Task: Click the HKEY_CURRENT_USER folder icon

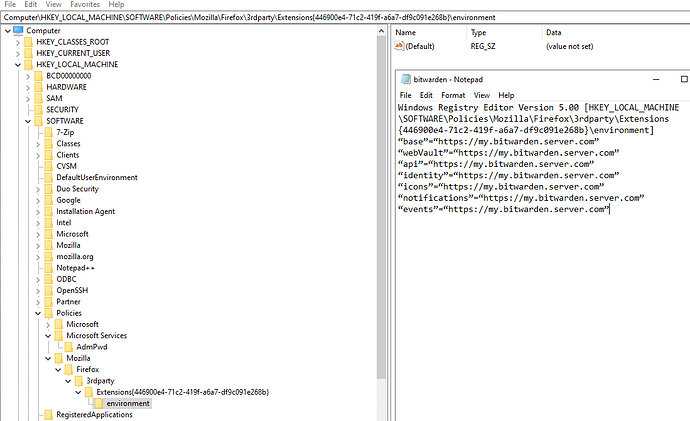Action: coord(29,53)
